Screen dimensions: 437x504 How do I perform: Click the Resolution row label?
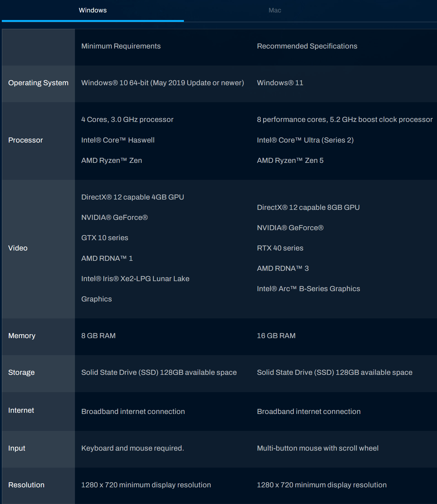click(x=26, y=485)
